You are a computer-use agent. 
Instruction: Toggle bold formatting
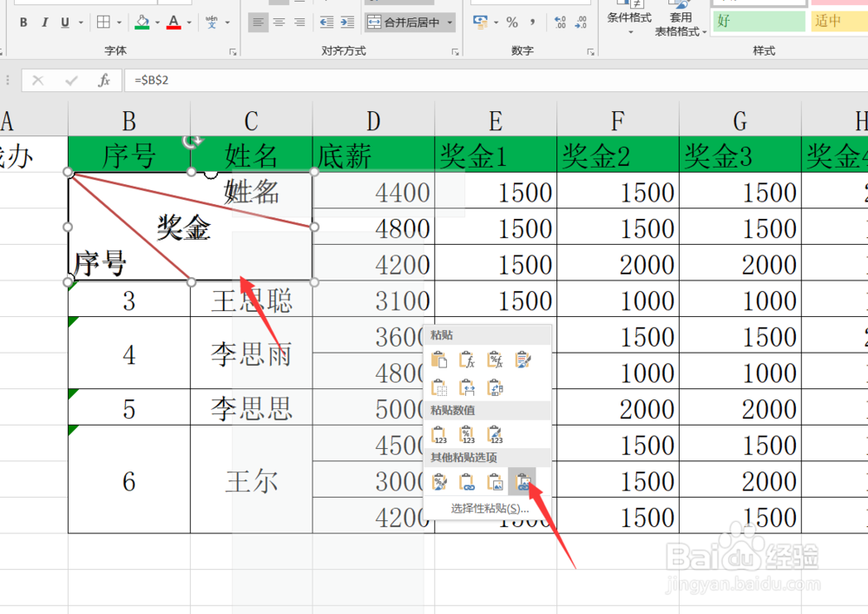click(23, 23)
